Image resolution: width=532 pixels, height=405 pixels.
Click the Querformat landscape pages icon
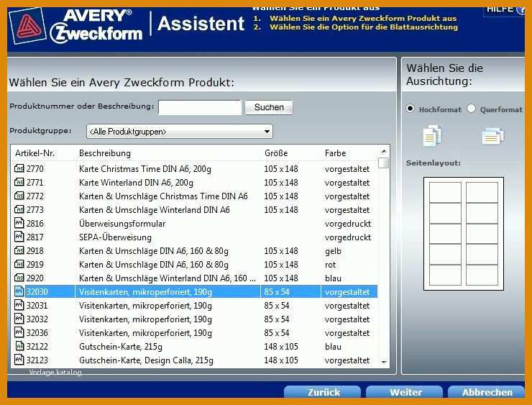492,136
